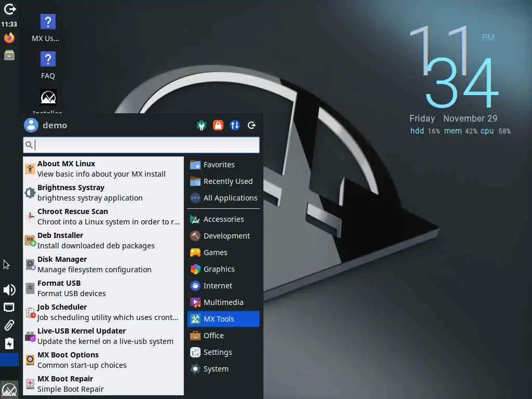Click 'Common start-up choices' description
The width and height of the screenshot is (532, 399).
[82, 365]
